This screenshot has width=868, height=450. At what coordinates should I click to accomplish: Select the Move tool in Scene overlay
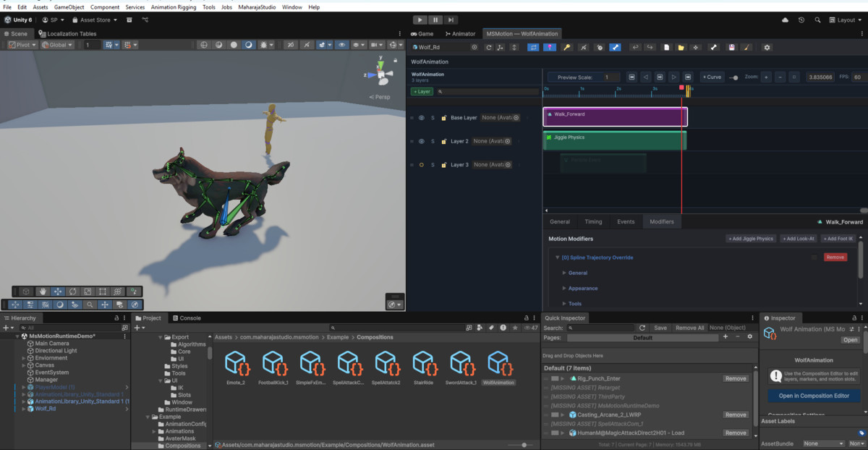pos(58,292)
